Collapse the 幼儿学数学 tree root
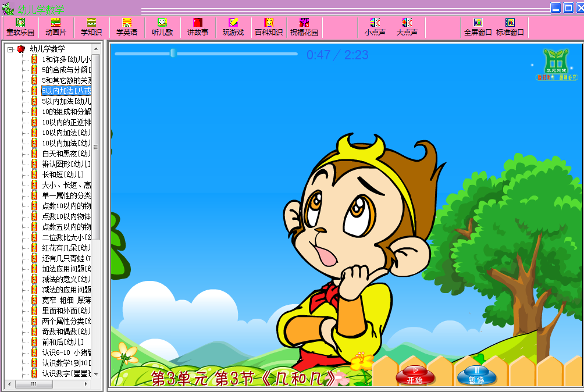The height and width of the screenshot is (392, 584). pyautogui.click(x=10, y=49)
